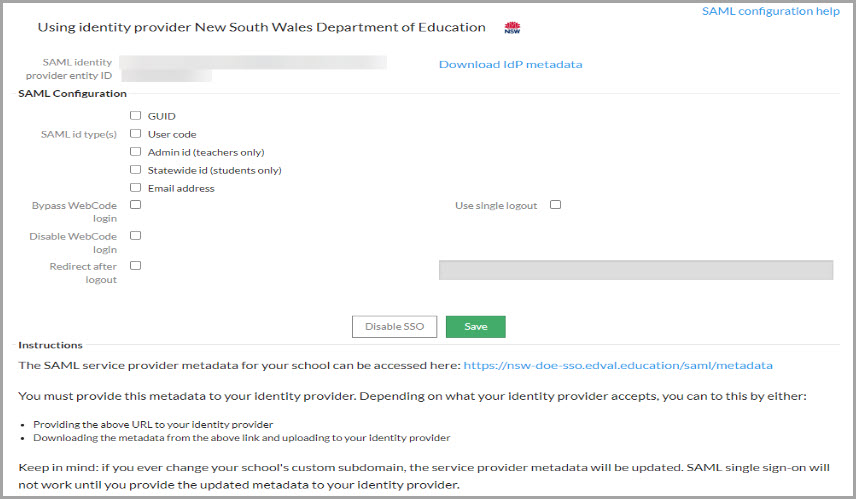Tick the User code checkbox

point(135,134)
